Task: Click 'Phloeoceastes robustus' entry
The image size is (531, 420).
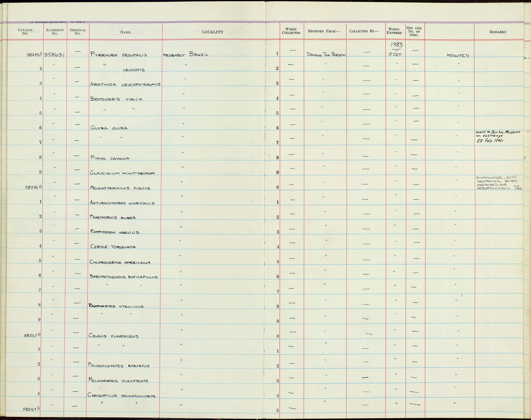Action: 119,366
